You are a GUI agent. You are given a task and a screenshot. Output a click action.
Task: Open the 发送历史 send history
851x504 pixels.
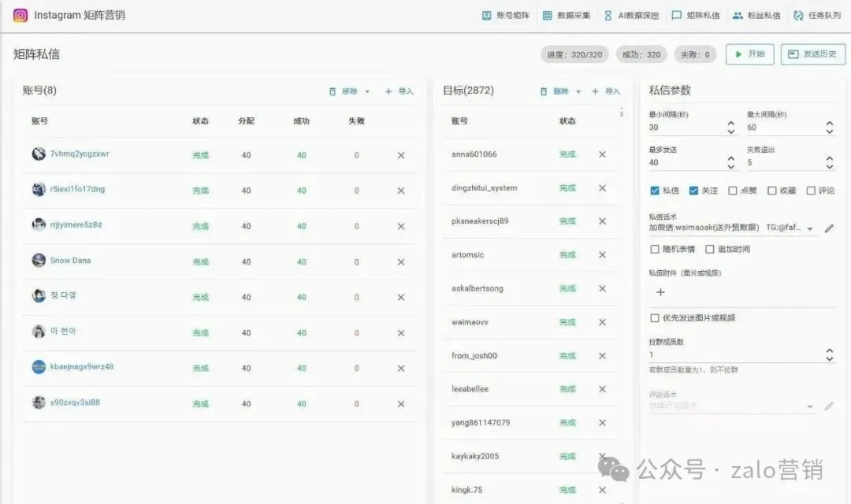(812, 54)
